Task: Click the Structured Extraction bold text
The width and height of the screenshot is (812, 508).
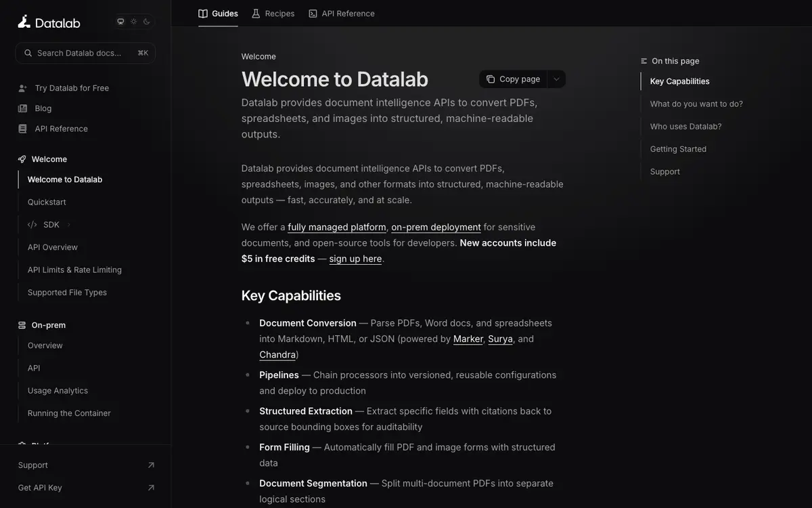Action: (306, 411)
